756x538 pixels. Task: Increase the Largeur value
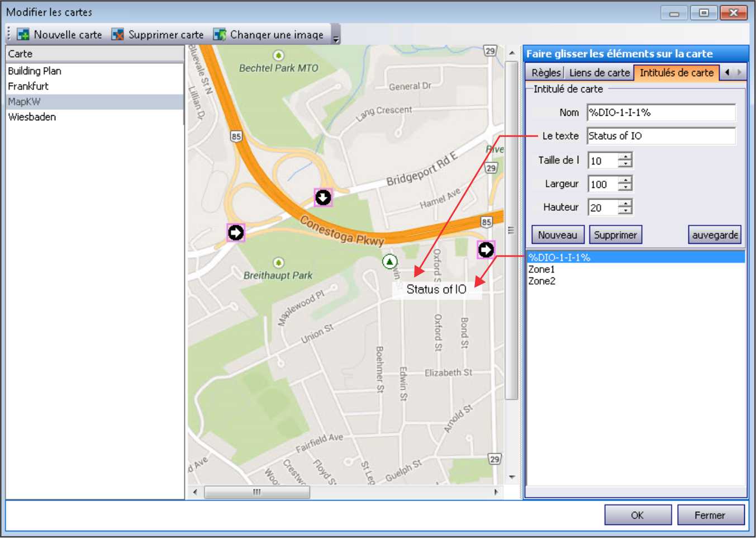pyautogui.click(x=625, y=180)
